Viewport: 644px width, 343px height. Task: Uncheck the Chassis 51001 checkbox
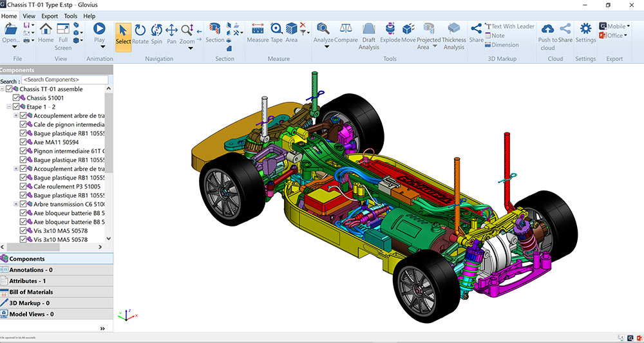(17, 98)
